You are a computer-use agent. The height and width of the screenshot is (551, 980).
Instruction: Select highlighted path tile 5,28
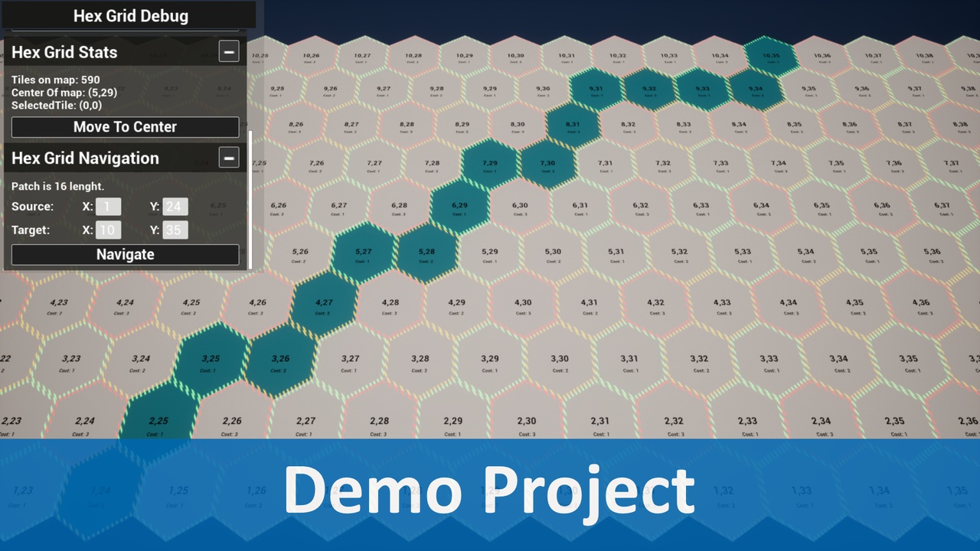[x=427, y=254]
